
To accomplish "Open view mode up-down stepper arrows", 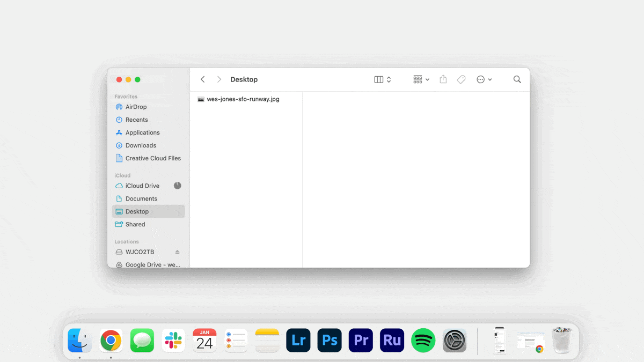I will [x=389, y=79].
